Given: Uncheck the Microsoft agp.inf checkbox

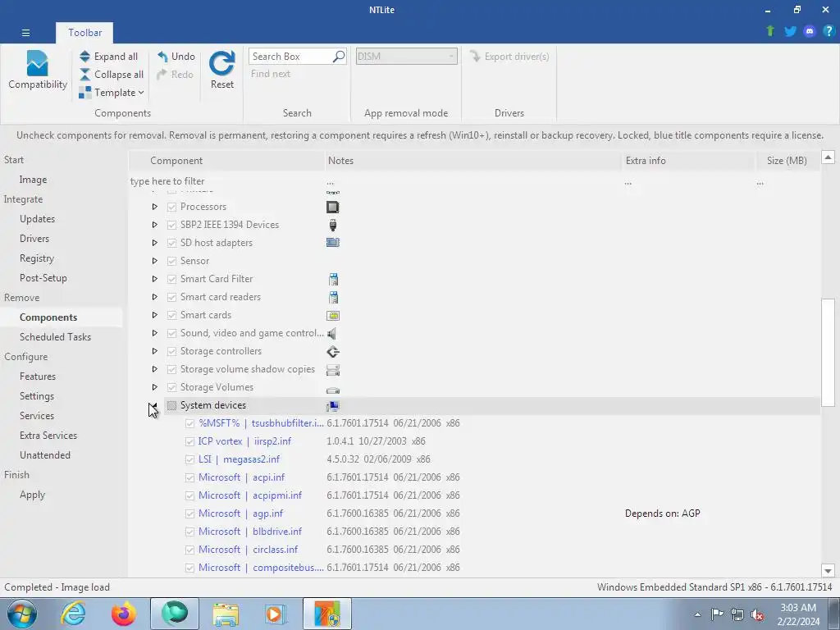Looking at the screenshot, I should click(189, 514).
